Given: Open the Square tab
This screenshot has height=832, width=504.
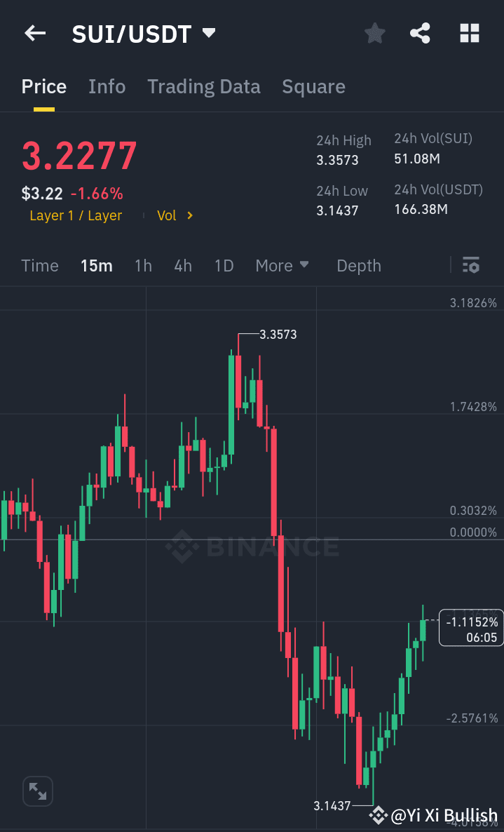Looking at the screenshot, I should (x=313, y=86).
